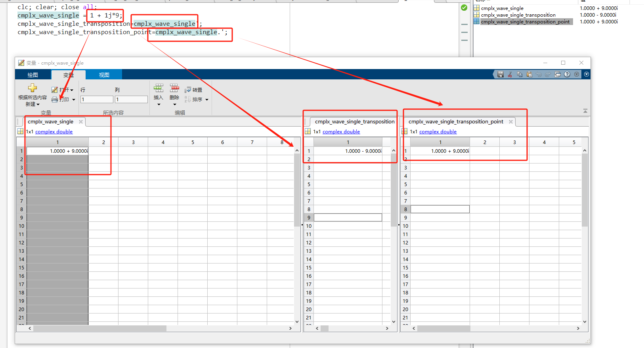Select cmplx_wave_single_transposition_point in workspace list
Image resolution: width=644 pixels, height=348 pixels.
525,21
